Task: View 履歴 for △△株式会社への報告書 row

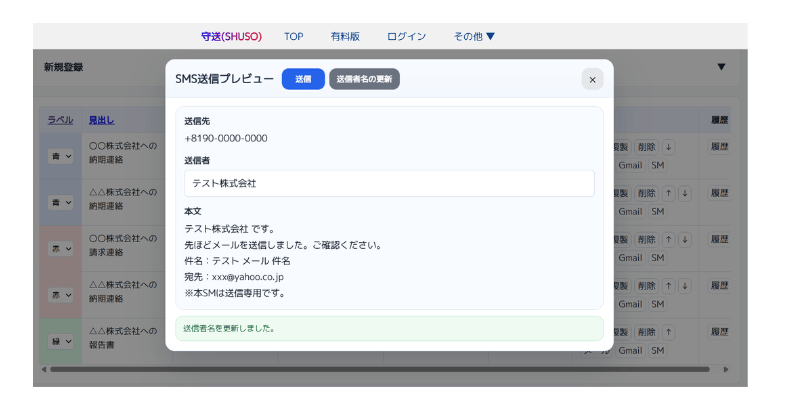Action: click(x=719, y=332)
